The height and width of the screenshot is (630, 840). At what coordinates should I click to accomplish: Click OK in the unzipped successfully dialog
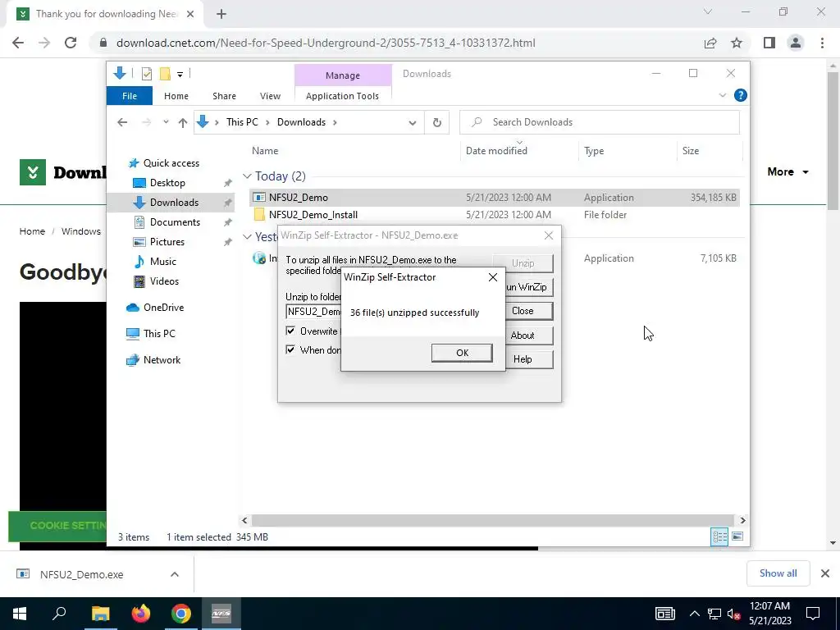point(462,353)
